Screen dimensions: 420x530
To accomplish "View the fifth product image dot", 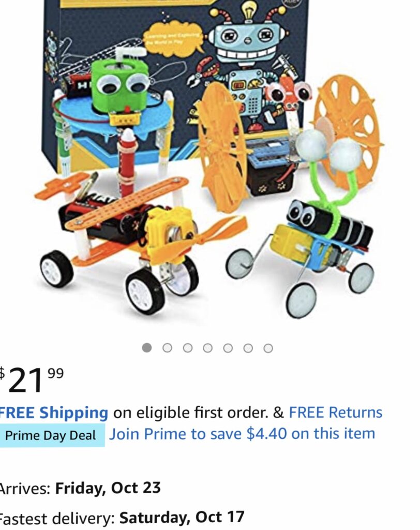I will coord(228,348).
